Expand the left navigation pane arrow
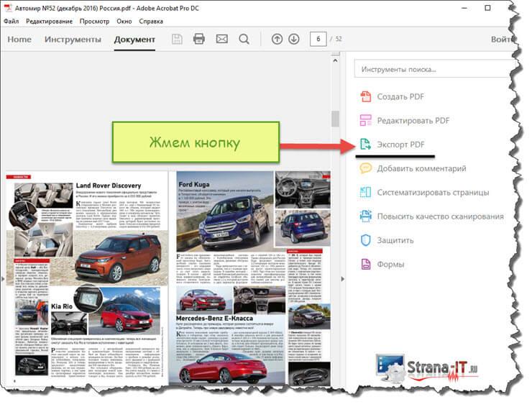Image resolution: width=532 pixels, height=407 pixels. 3,279
